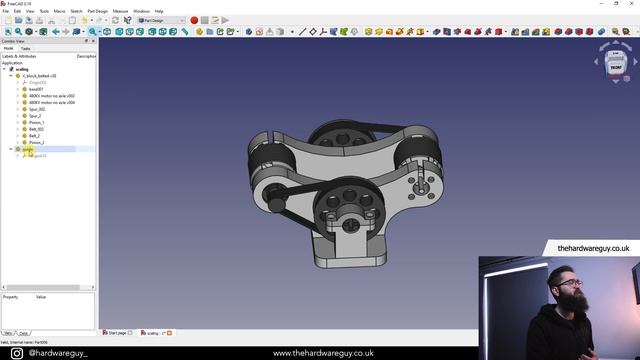640x360 pixels.
Task: Click the Create part yellow icon
Action: coord(199,31)
